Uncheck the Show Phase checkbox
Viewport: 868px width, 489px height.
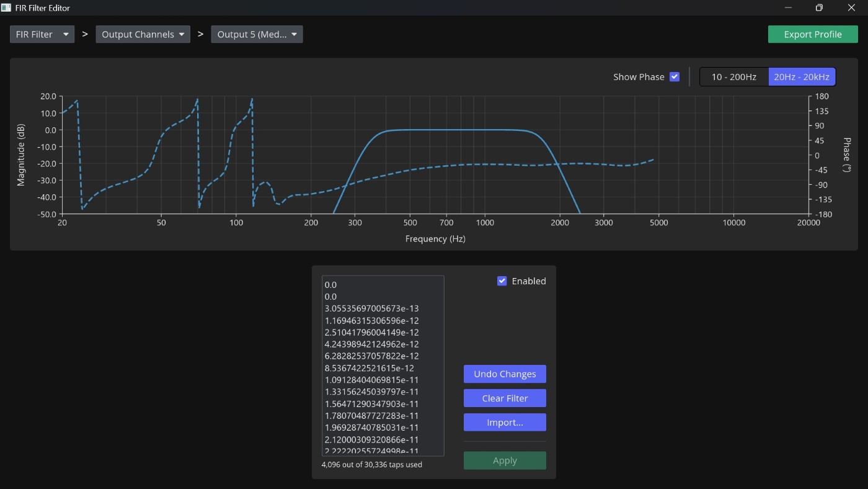click(x=675, y=77)
